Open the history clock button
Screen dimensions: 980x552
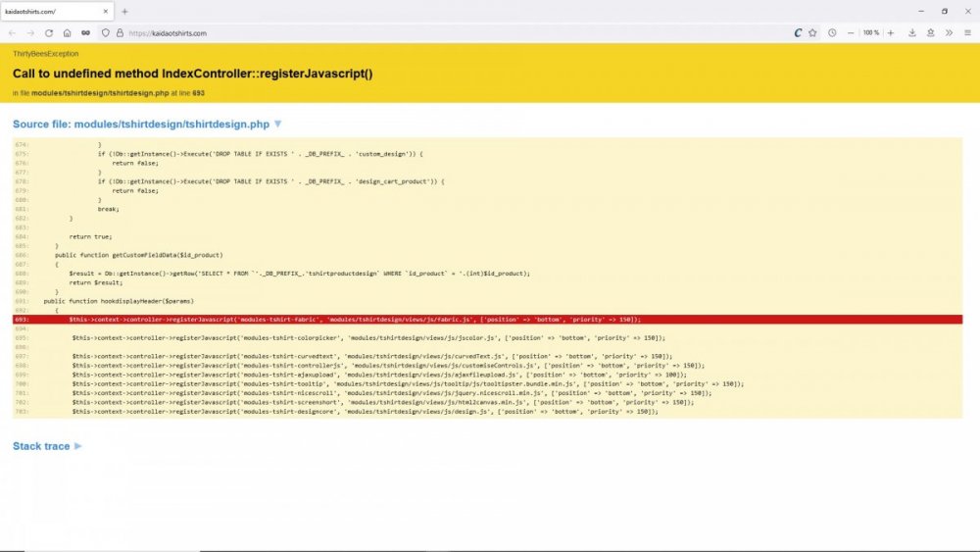coord(832,33)
